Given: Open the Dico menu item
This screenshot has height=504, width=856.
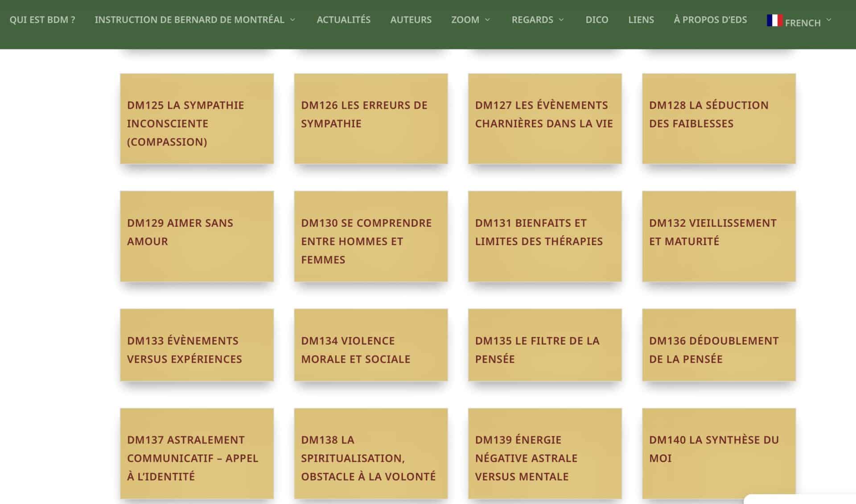Looking at the screenshot, I should click(x=597, y=20).
